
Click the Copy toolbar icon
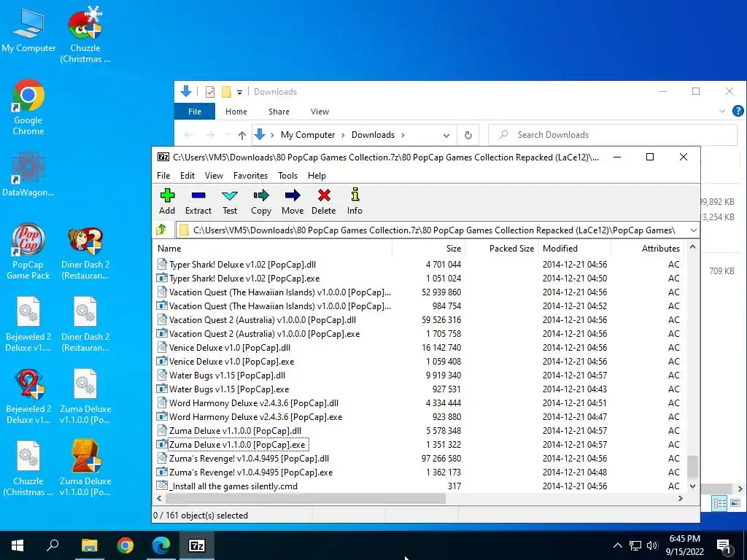point(261,201)
